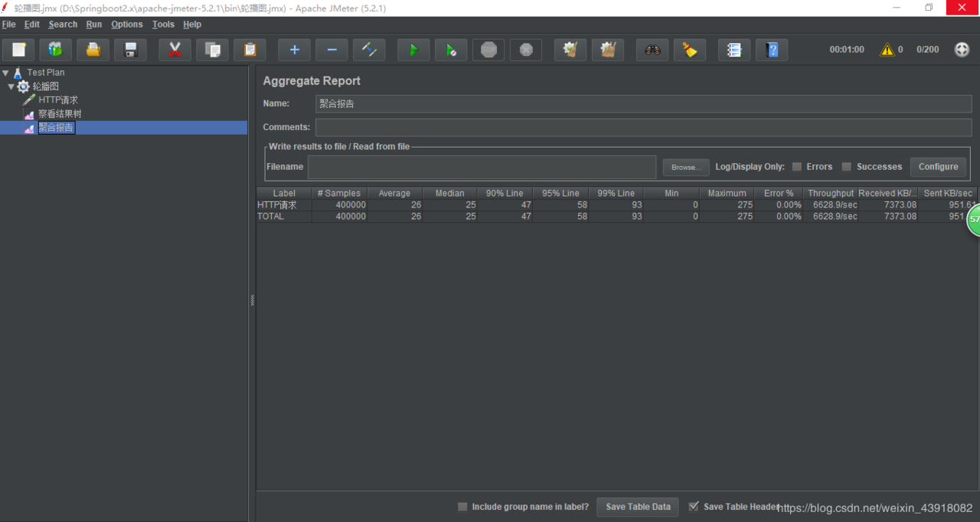Click the Start test green play icon

pyautogui.click(x=413, y=50)
